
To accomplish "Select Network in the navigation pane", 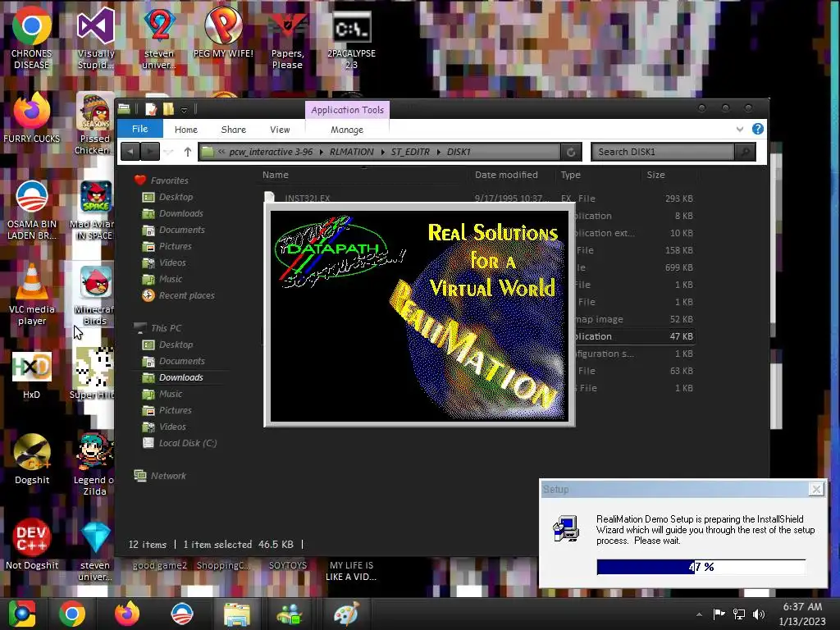I will click(168, 476).
